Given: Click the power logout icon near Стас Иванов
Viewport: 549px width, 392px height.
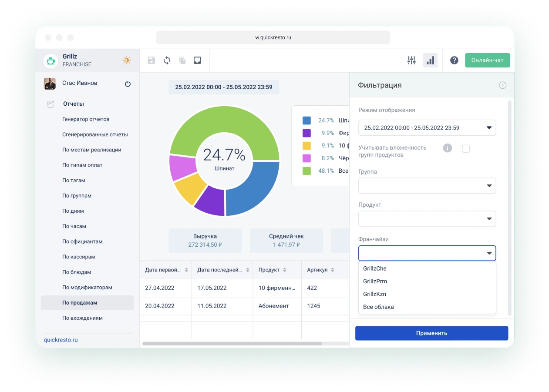Looking at the screenshot, I should (x=128, y=84).
